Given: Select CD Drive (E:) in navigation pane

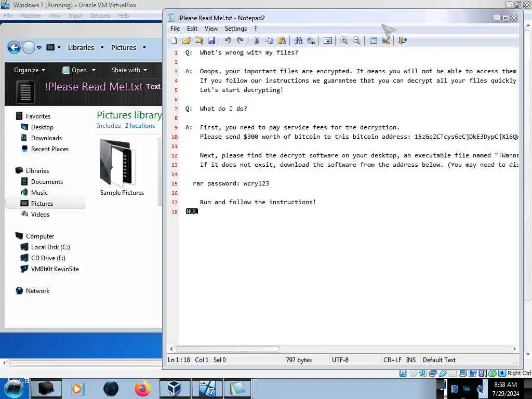Looking at the screenshot, I should (x=48, y=258).
